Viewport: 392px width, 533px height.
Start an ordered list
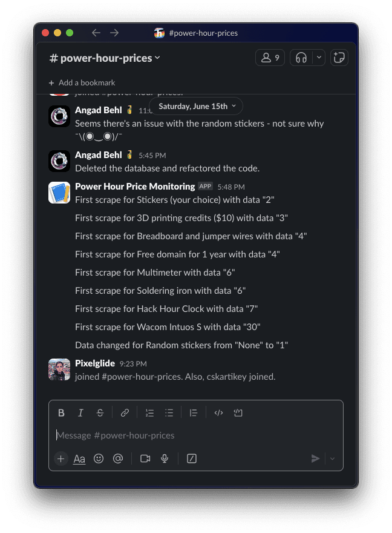(x=149, y=413)
